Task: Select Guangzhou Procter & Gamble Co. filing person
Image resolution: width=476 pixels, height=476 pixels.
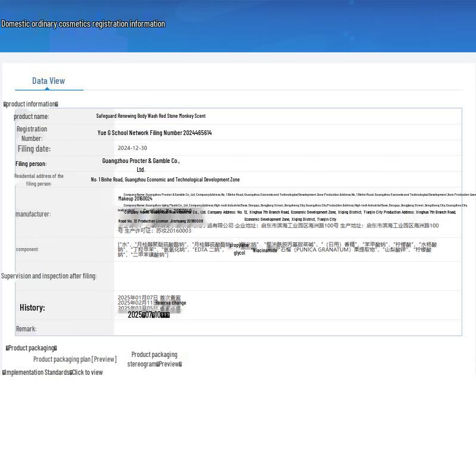Action: [x=141, y=165]
